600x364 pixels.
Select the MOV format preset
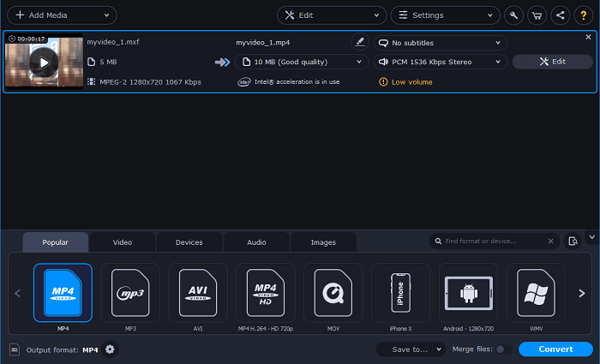(333, 292)
